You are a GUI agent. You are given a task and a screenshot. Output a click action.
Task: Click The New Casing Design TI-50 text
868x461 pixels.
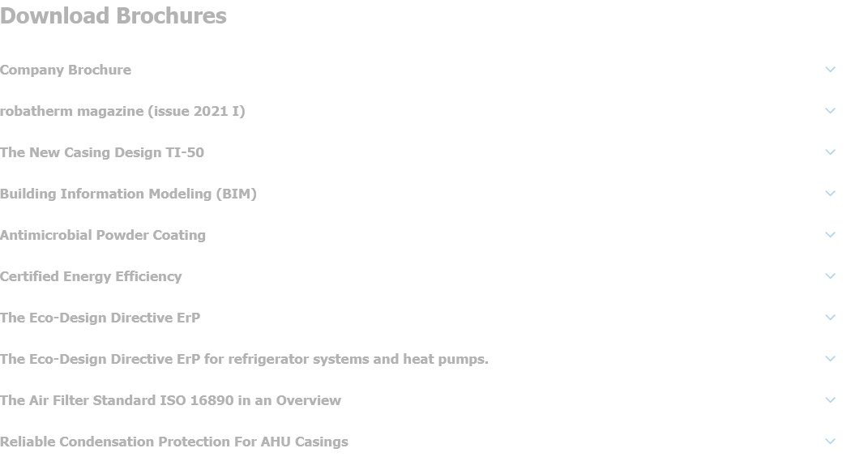[102, 152]
